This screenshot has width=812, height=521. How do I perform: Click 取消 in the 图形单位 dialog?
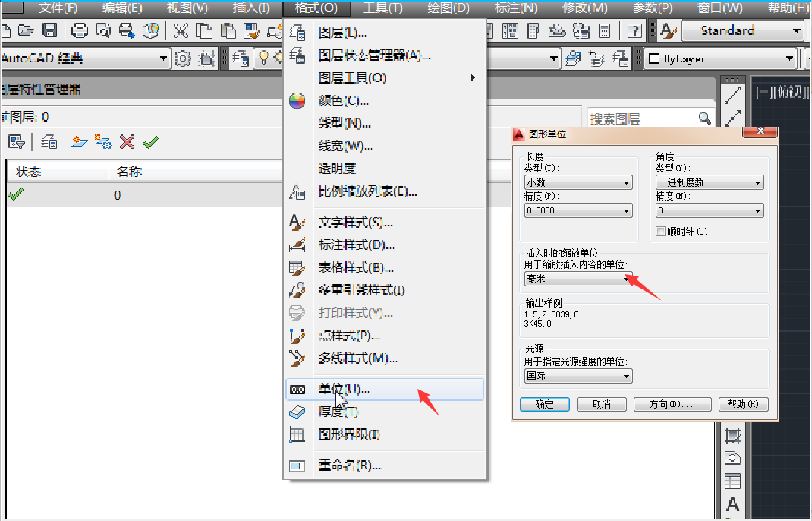(x=602, y=404)
